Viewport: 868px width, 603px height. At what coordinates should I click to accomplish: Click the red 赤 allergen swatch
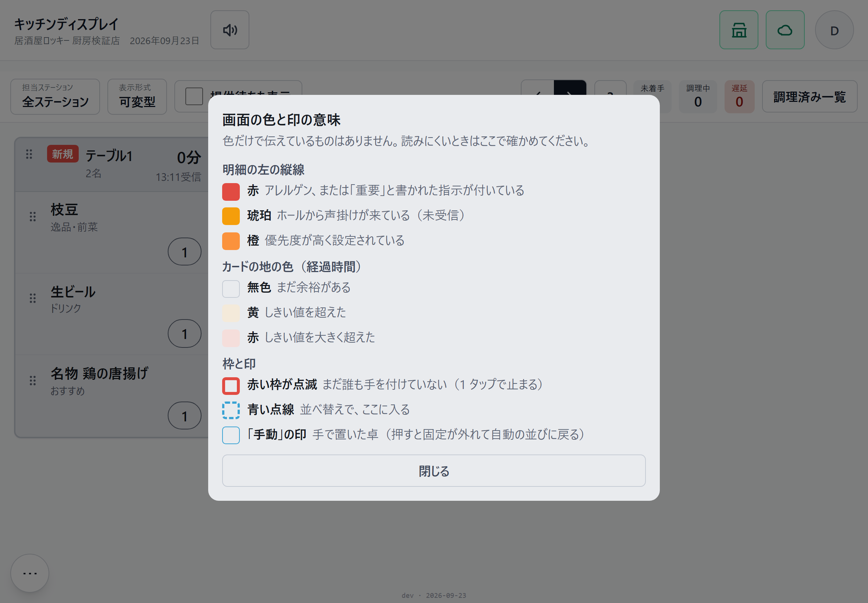tap(231, 192)
